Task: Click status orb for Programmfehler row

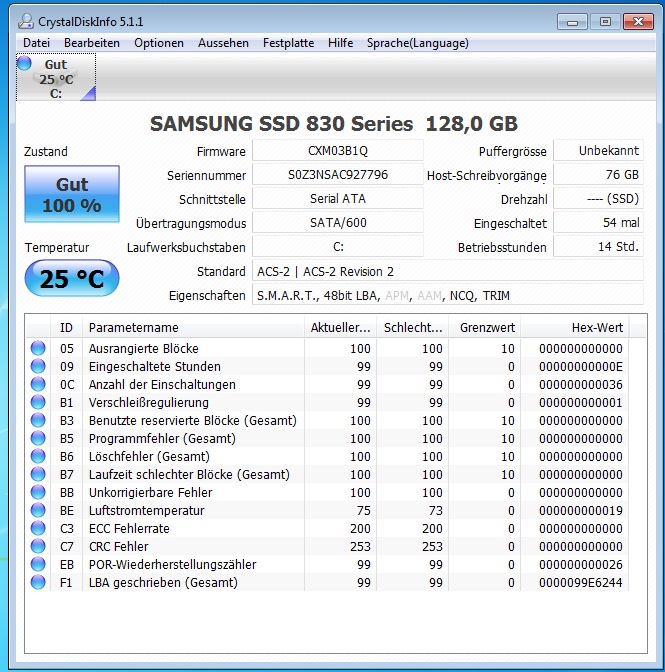Action: [x=38, y=438]
